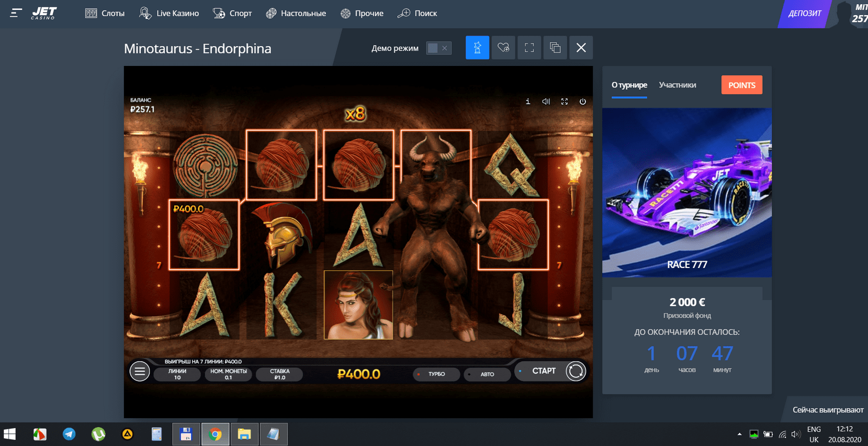This screenshot has width=868, height=446.
Task: Open the Линии lines selector
Action: pyautogui.click(x=177, y=374)
